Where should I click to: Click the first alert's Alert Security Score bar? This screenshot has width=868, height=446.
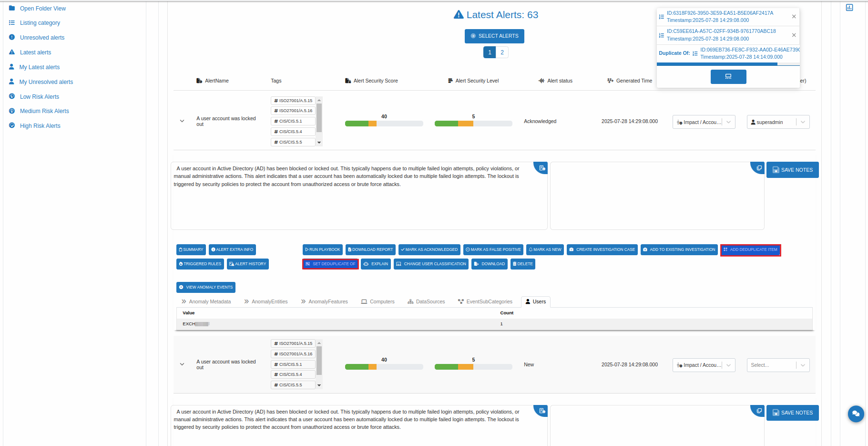(x=384, y=124)
